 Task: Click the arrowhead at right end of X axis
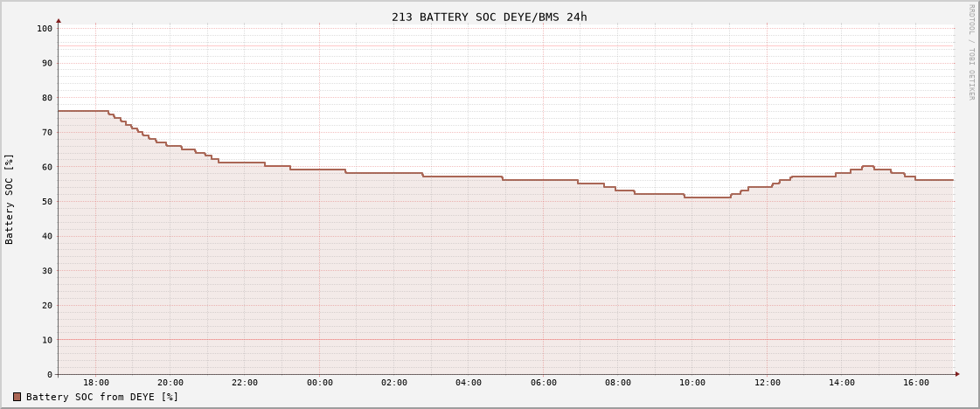click(x=957, y=374)
